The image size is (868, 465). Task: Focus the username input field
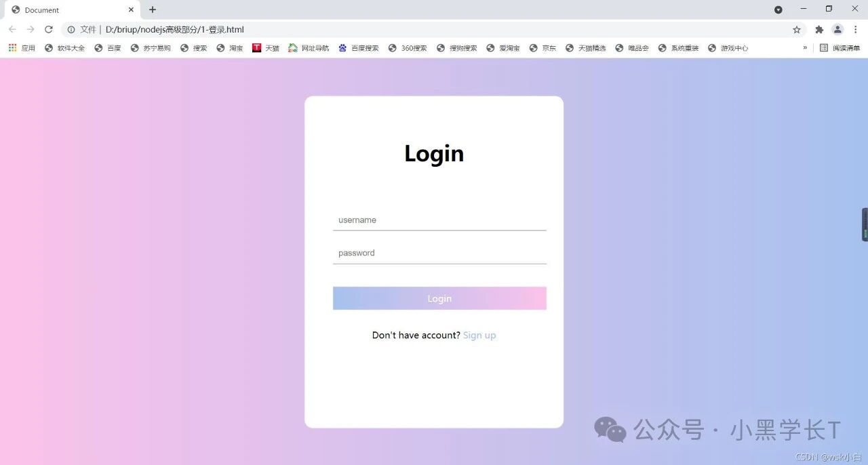coord(439,220)
